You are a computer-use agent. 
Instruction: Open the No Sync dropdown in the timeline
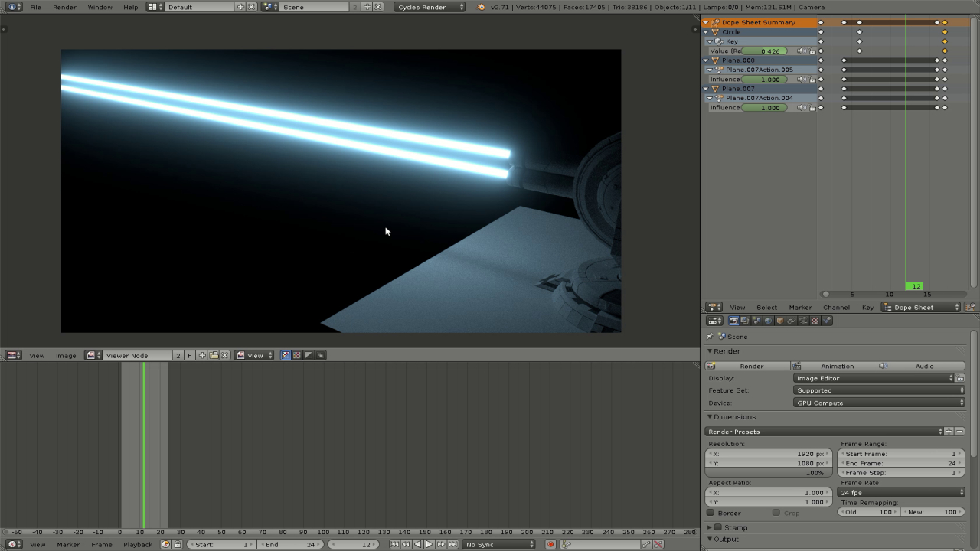pos(498,544)
